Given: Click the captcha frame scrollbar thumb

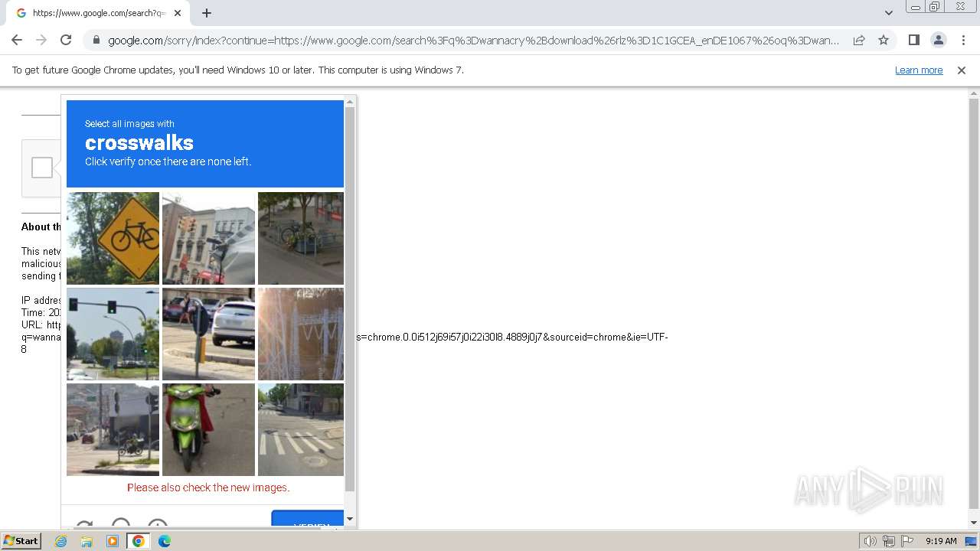Looking at the screenshot, I should pos(350,298).
